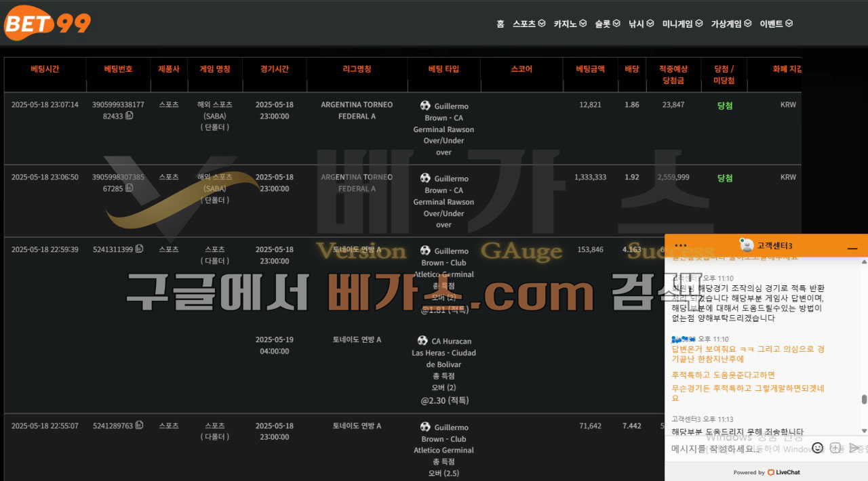Click the 해당부분 도움드리지 못해 죄송합니다 chat message
This screenshot has height=481, width=868.
tap(738, 432)
